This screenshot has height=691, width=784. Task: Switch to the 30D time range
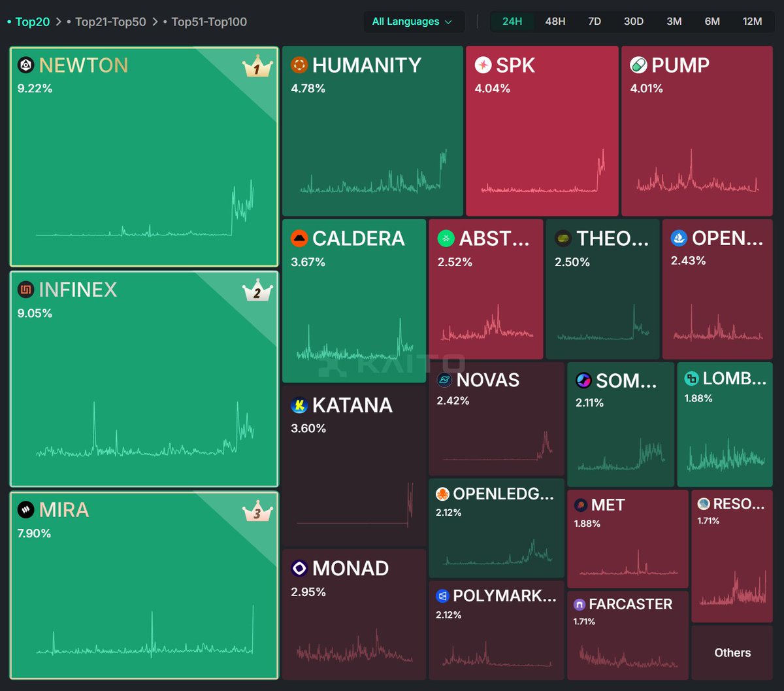633,22
